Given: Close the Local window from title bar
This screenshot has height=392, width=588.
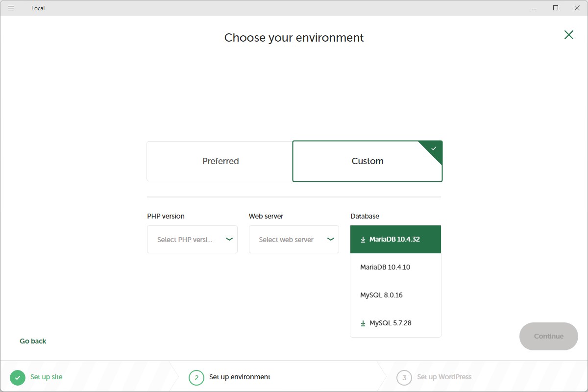Looking at the screenshot, I should [x=577, y=8].
